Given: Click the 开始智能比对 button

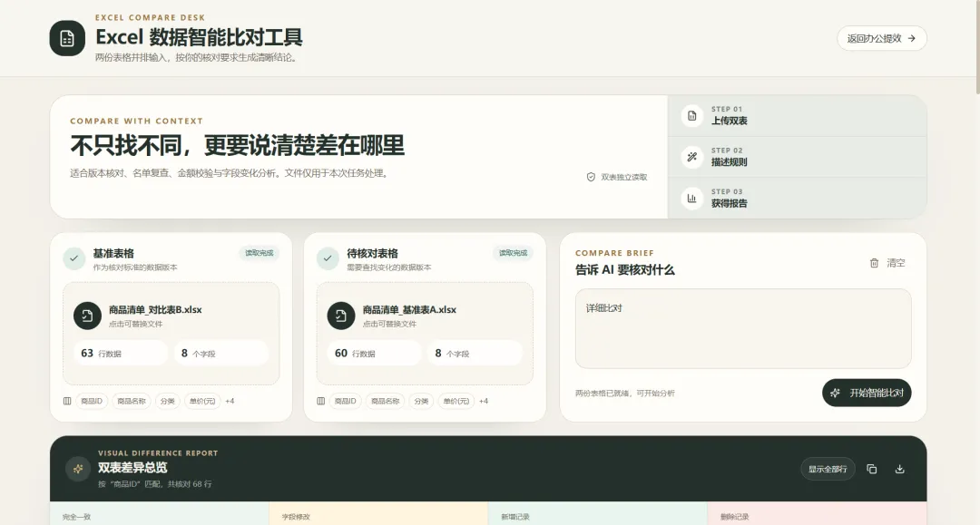Looking at the screenshot, I should click(x=867, y=393).
